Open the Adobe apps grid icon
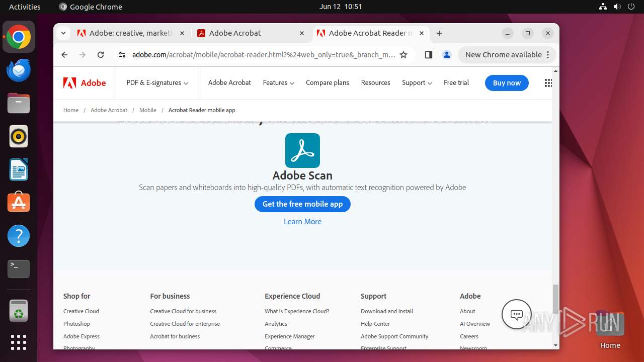Viewport: 644px width, 362px height. [548, 83]
